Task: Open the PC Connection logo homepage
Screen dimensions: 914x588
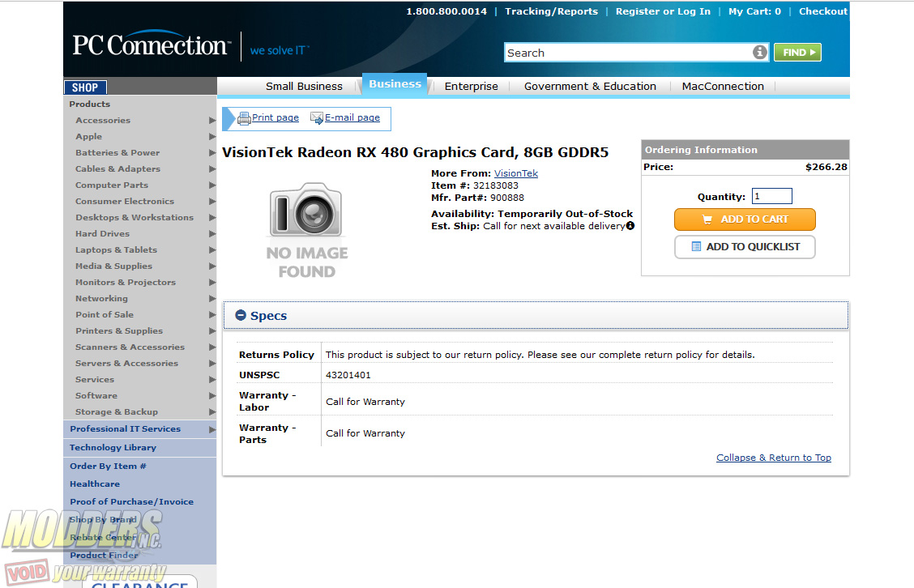Action: [152, 45]
